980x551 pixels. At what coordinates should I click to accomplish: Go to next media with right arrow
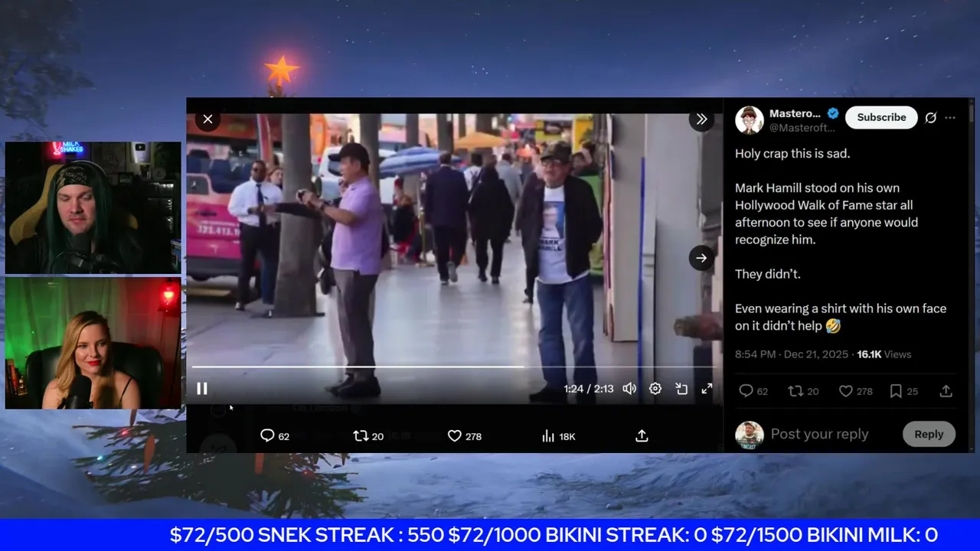701,258
